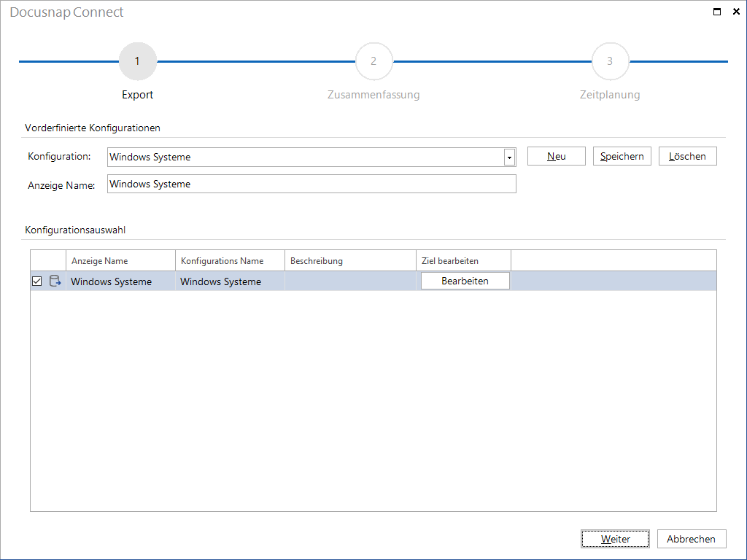Delete configuration using Löschen button
This screenshot has height=560, width=747.
point(687,156)
